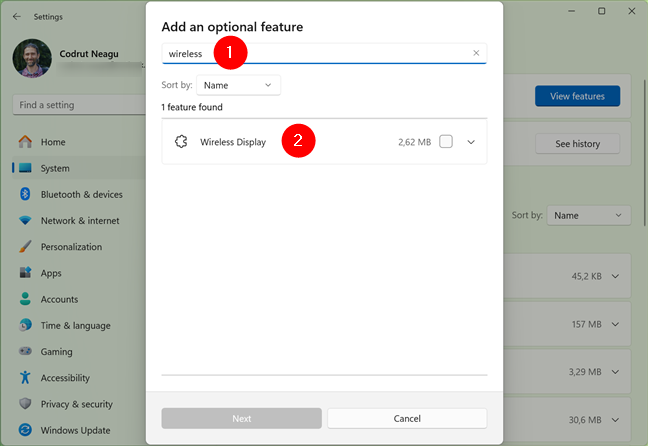Select System in the sidebar
Viewport: 648px width, 446px height.
(x=79, y=168)
